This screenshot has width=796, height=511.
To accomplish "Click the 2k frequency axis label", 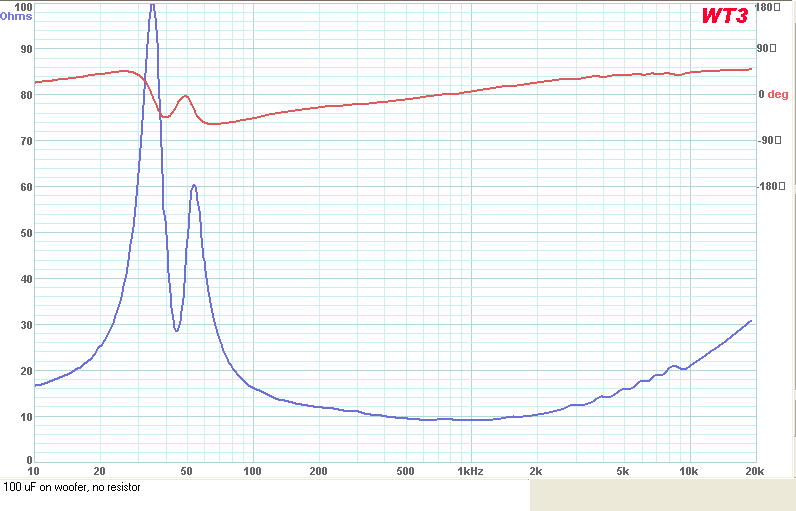I will pos(536,471).
